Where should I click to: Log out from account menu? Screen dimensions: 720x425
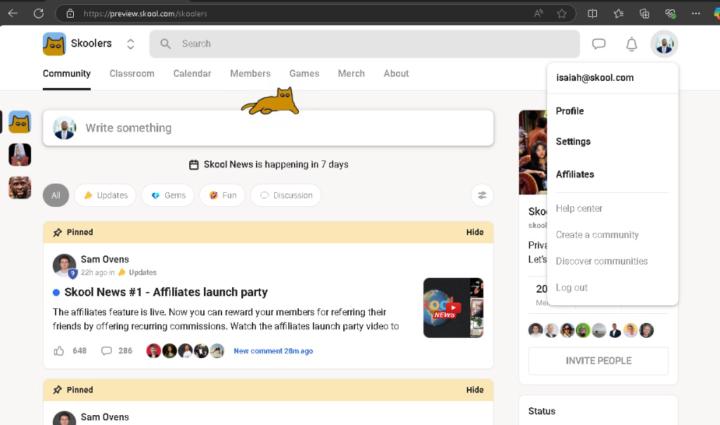click(571, 288)
